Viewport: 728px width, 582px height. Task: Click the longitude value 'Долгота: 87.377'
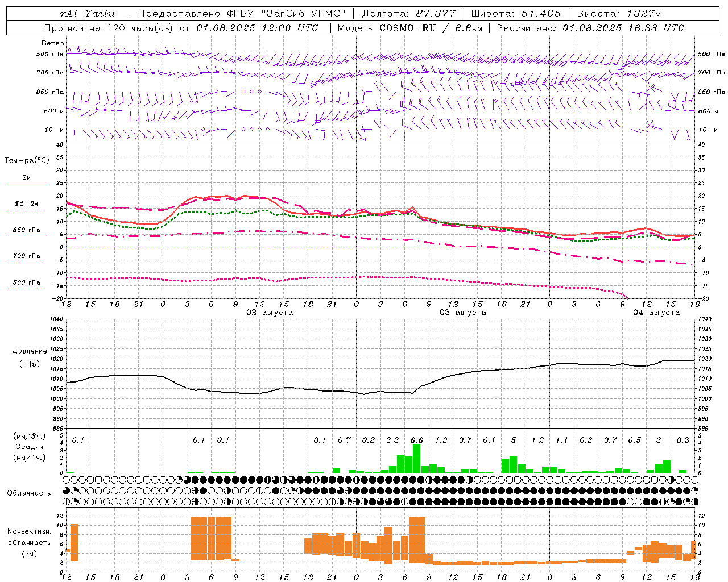[408, 14]
